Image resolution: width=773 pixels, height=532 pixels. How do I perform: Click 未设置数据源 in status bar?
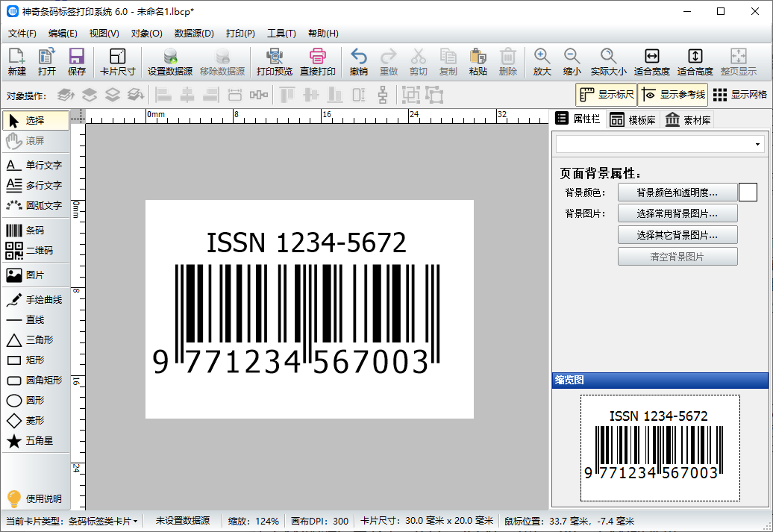click(183, 521)
